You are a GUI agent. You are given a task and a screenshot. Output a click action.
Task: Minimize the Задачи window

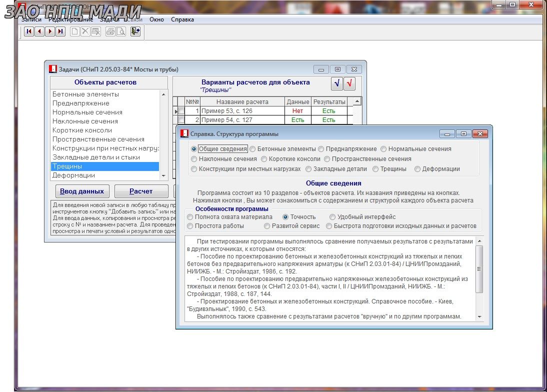point(321,69)
